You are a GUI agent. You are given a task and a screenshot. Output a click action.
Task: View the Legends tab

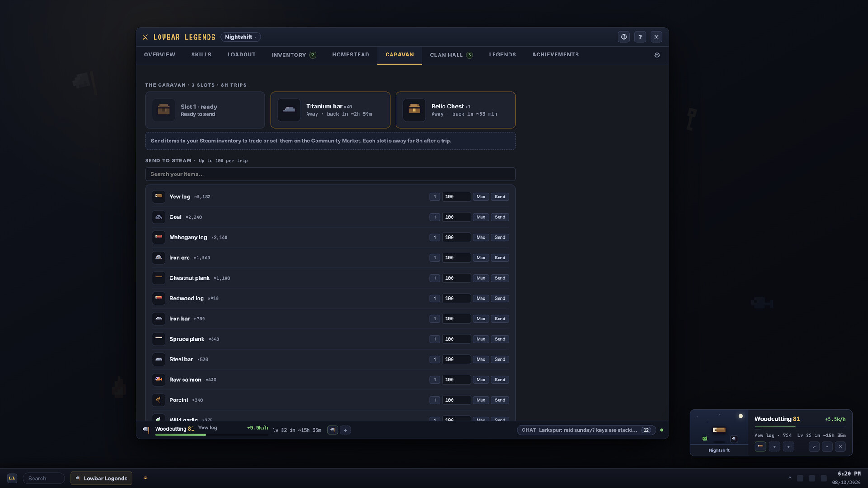502,55
